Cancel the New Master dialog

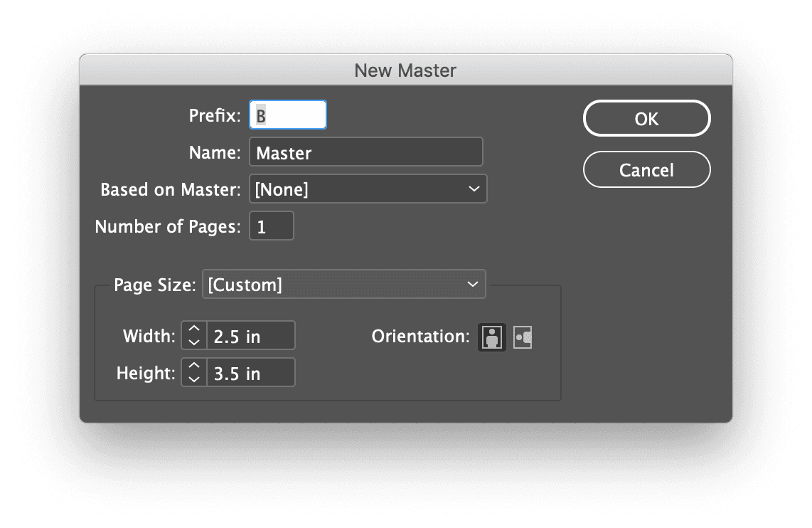(646, 170)
